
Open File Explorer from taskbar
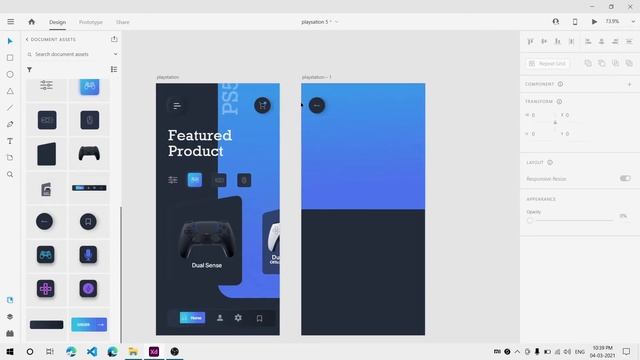pyautogui.click(x=133, y=351)
